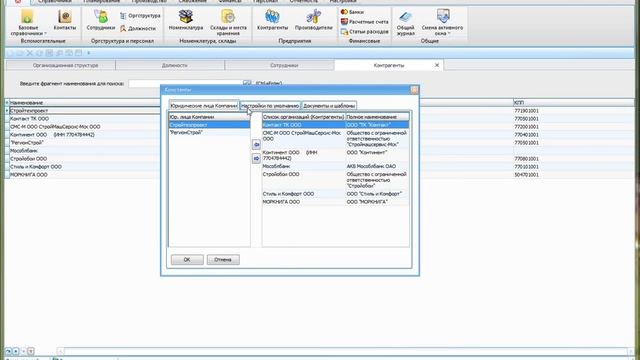The width and height of the screenshot is (640, 360).
Task: Open Документы и шаблоны tab in dialog
Action: [x=329, y=106]
